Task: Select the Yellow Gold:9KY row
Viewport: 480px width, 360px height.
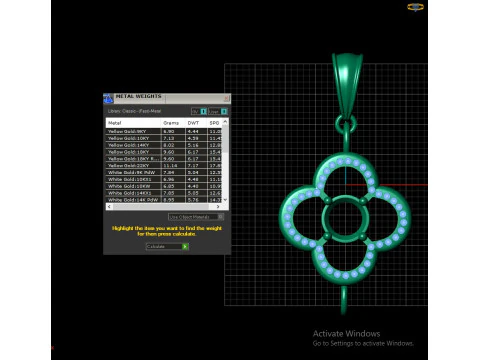Action: tap(164, 131)
